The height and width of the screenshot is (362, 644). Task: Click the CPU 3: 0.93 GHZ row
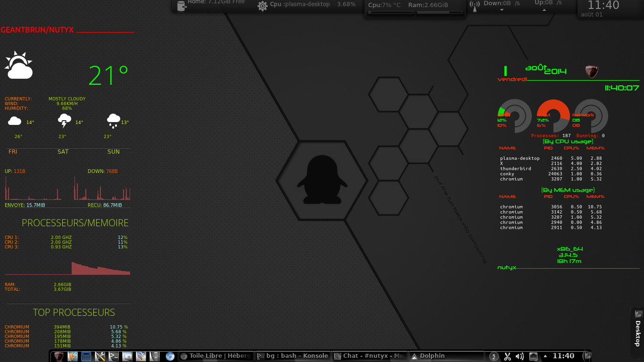(x=66, y=247)
